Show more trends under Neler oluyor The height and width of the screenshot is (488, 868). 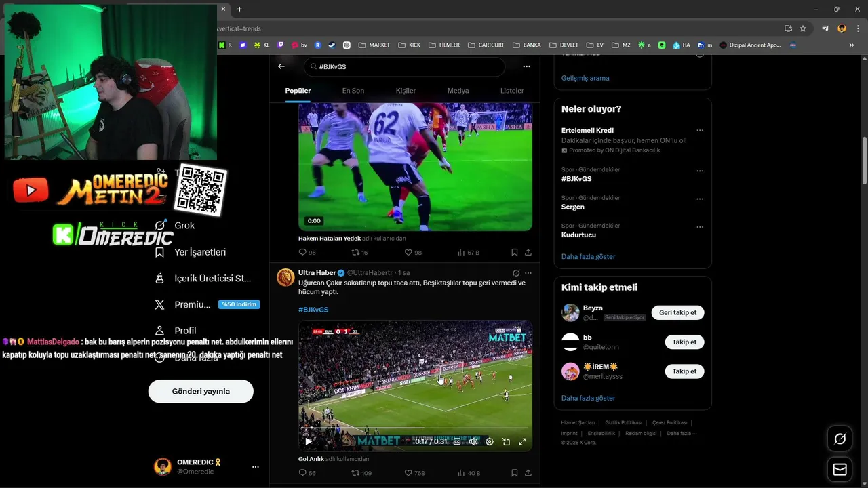(x=588, y=257)
